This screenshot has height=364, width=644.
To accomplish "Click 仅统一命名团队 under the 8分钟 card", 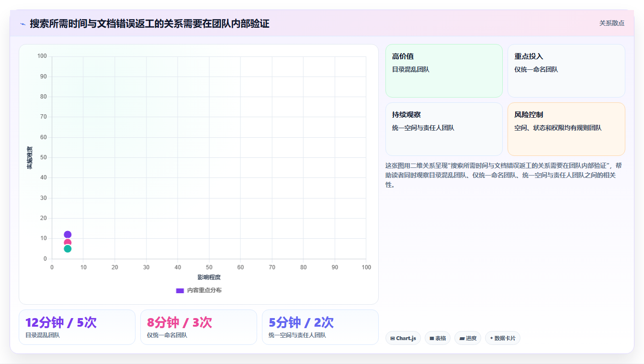I will coord(167,335).
